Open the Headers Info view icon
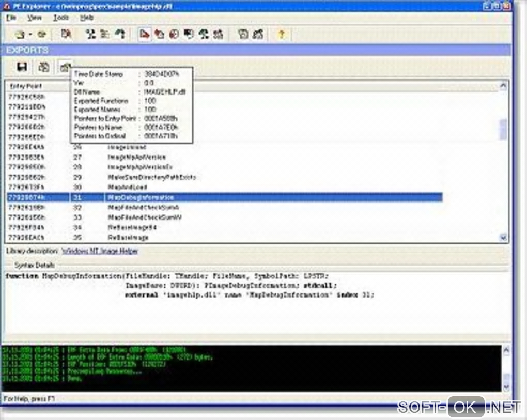 coord(66,34)
